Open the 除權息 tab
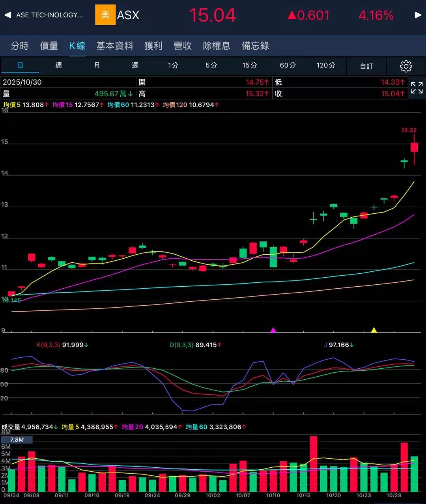This screenshot has height=504, width=426. pos(217,46)
